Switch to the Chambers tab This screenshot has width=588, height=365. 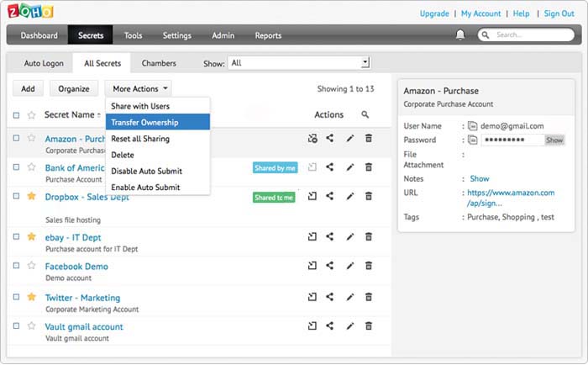(159, 63)
